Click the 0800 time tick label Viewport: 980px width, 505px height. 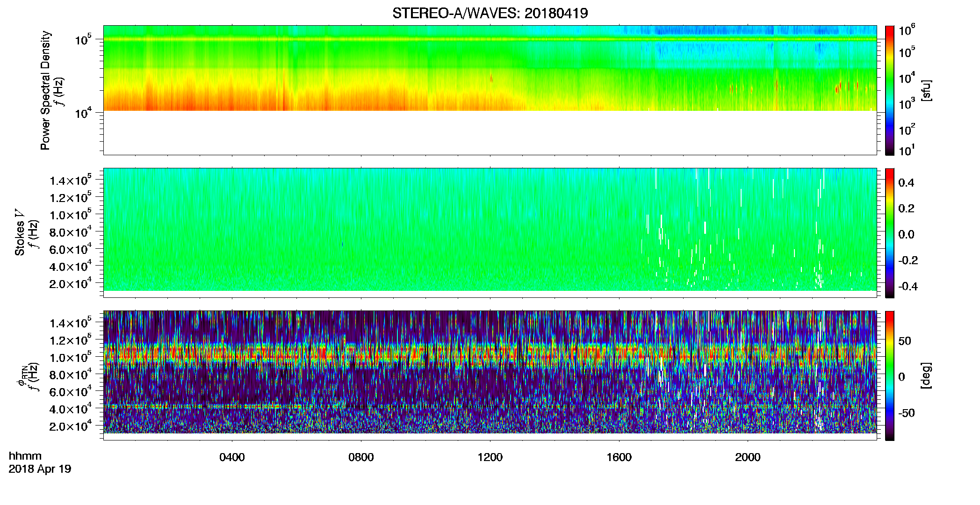361,457
